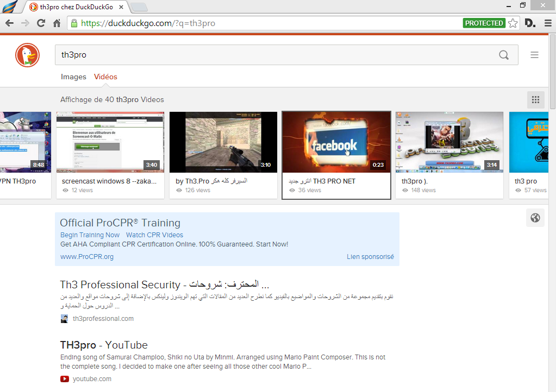Open TH3pro - YouTube result
Viewport: 556px width, 392px height.
coord(104,345)
